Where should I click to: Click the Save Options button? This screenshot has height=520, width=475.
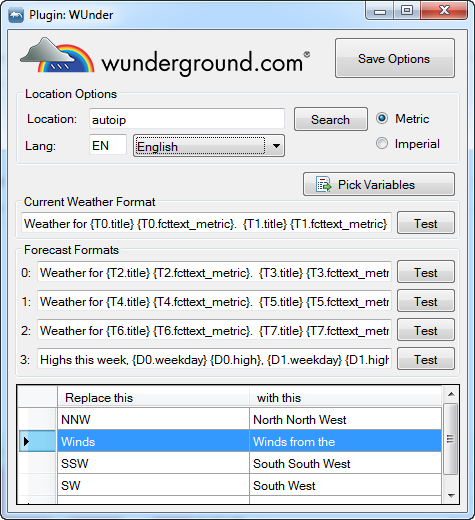pos(395,58)
